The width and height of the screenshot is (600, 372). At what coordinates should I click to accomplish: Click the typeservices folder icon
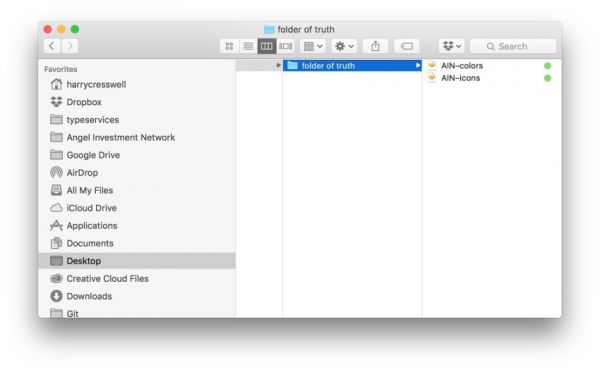56,120
